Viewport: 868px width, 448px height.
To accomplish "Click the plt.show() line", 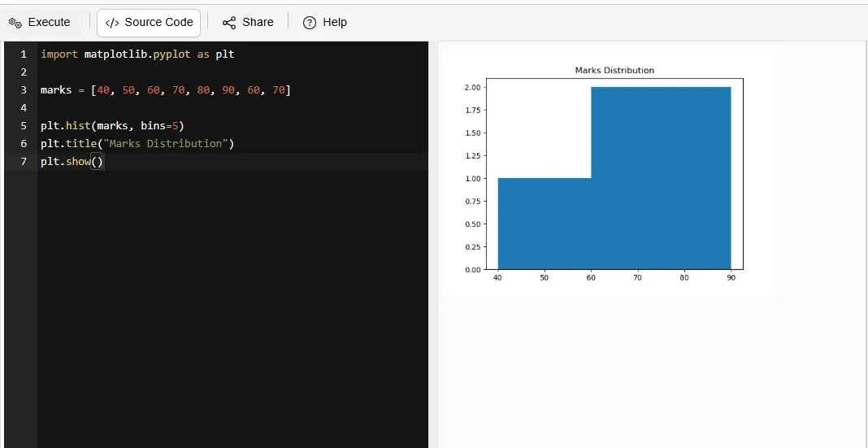I will point(72,162).
